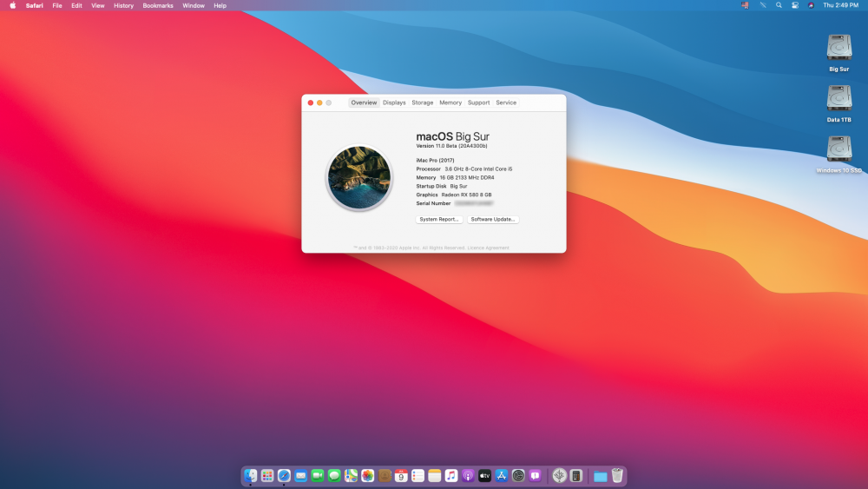
Task: Click the iMac Pro (2017) model text
Action: (x=435, y=160)
